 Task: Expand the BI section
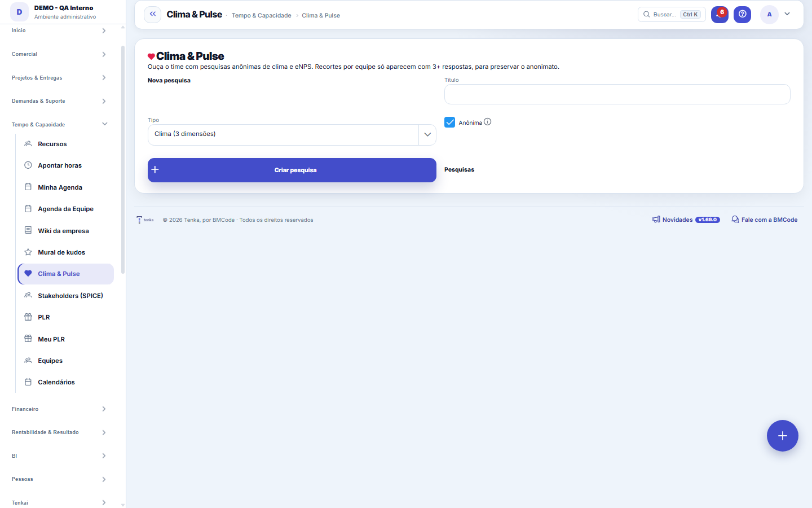(59, 456)
